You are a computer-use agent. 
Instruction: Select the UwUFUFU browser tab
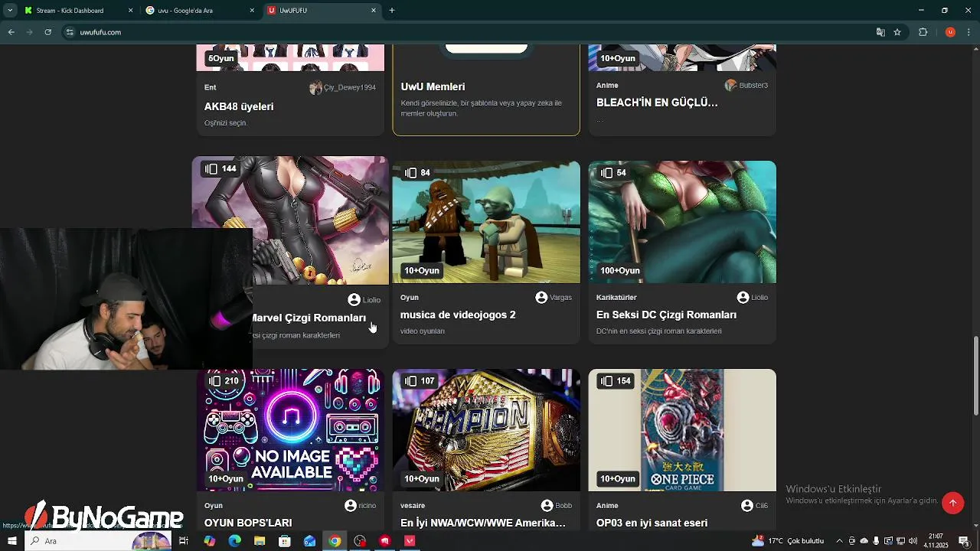click(x=322, y=11)
